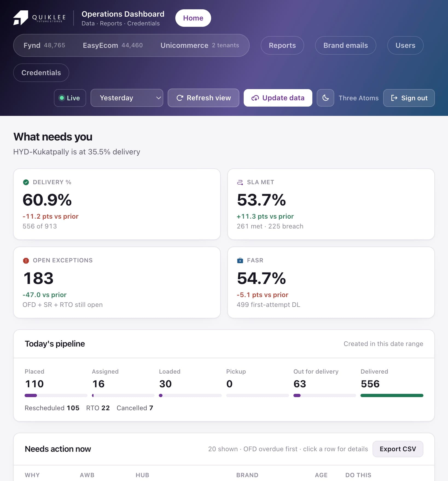448x481 pixels.
Task: Toggle dark mode with the moon icon
Action: click(x=325, y=98)
